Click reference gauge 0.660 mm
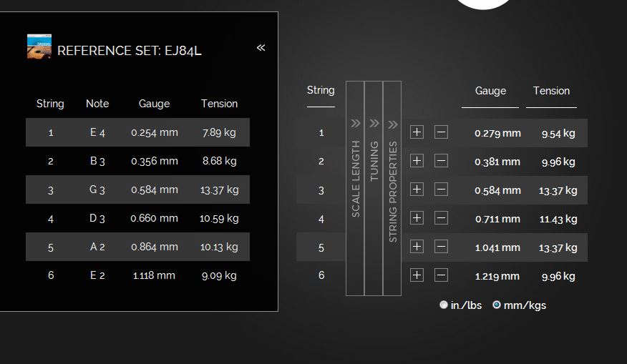Viewport: 627px width, 364px height. pyautogui.click(x=155, y=218)
